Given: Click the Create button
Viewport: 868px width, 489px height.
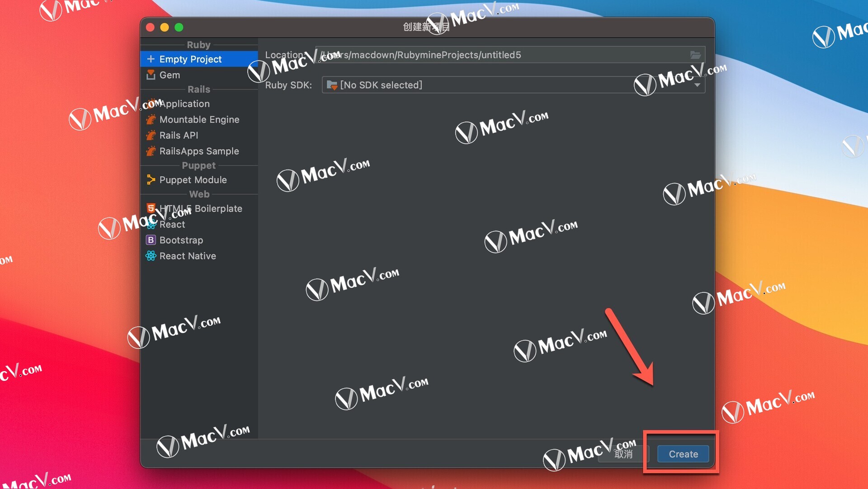Looking at the screenshot, I should pos(683,454).
